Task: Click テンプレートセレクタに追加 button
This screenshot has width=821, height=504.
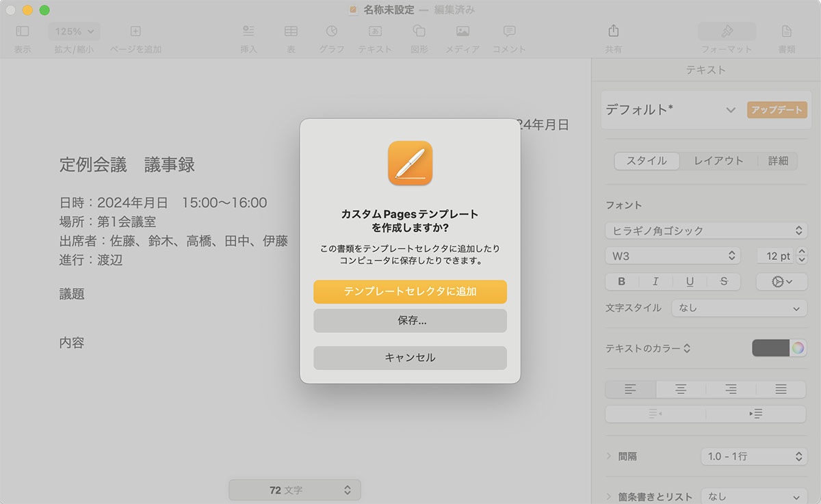Action: click(410, 291)
